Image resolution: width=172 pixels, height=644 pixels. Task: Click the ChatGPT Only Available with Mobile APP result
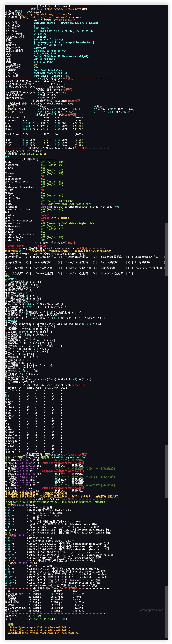point(66,204)
